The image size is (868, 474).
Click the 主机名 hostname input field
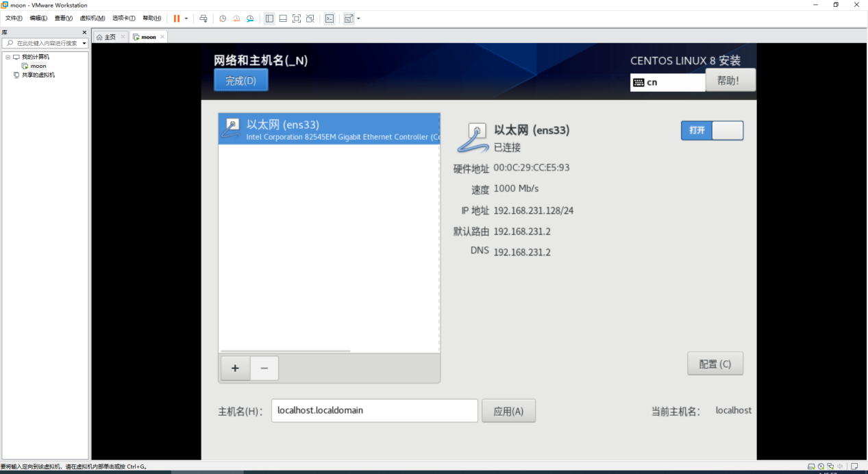point(375,410)
